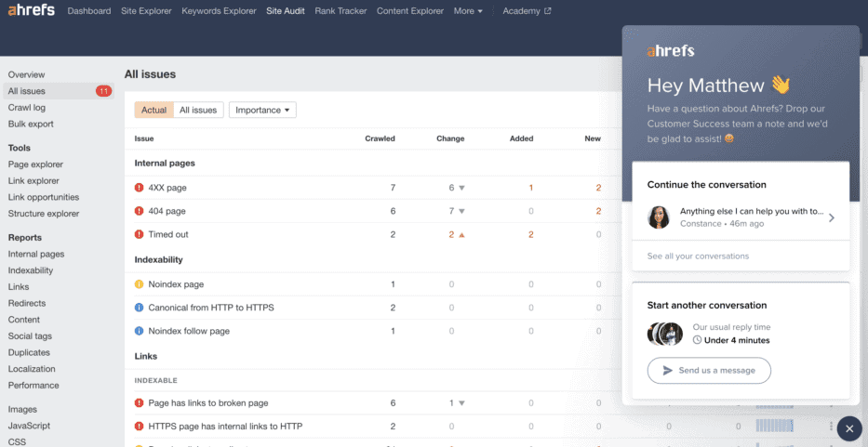Open the More dropdown in top navigation

468,11
